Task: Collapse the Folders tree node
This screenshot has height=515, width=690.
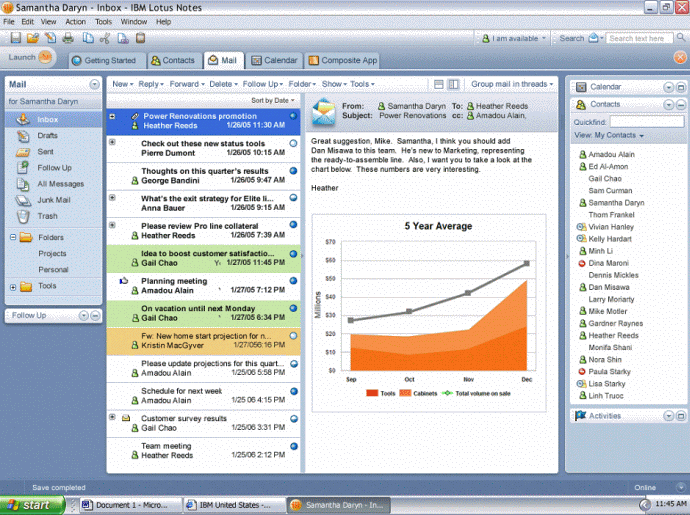Action: click(x=13, y=237)
